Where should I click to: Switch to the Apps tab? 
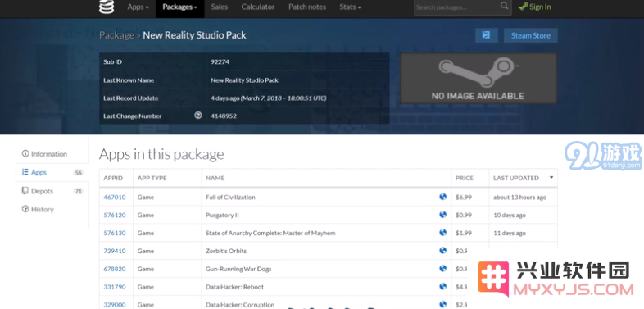pos(52,173)
